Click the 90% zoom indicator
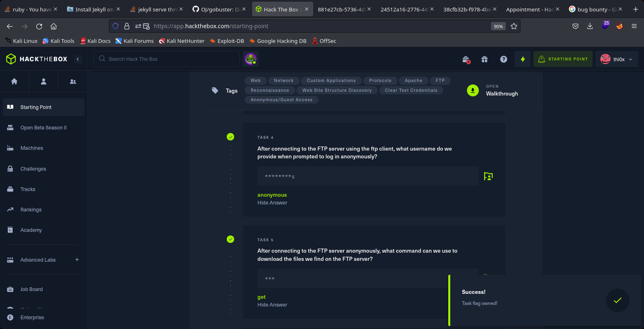The width and height of the screenshot is (644, 329). [x=498, y=26]
